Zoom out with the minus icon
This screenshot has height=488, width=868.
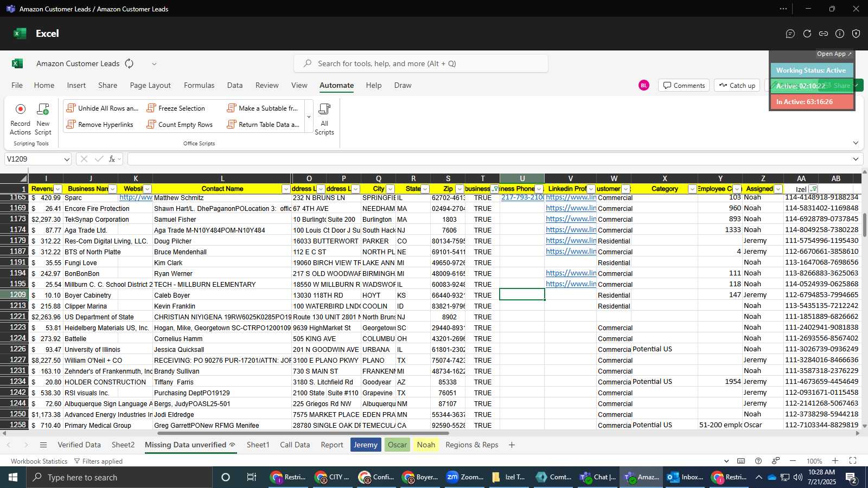793,461
